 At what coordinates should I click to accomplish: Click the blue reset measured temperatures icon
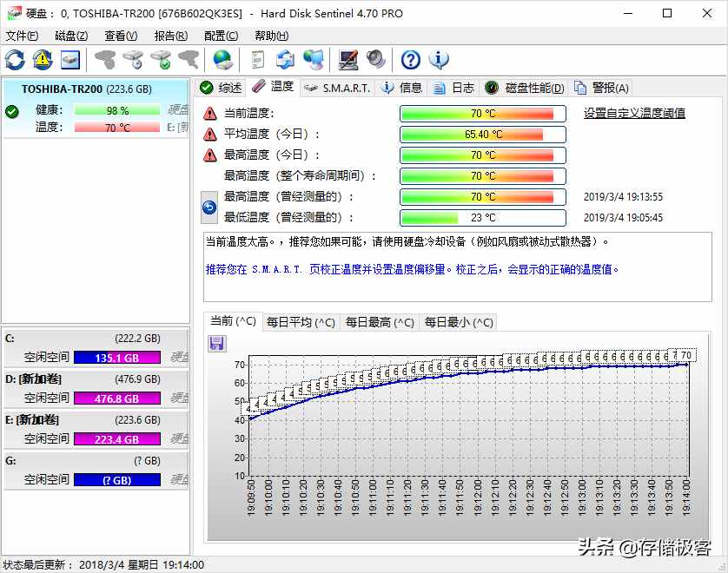pyautogui.click(x=209, y=207)
